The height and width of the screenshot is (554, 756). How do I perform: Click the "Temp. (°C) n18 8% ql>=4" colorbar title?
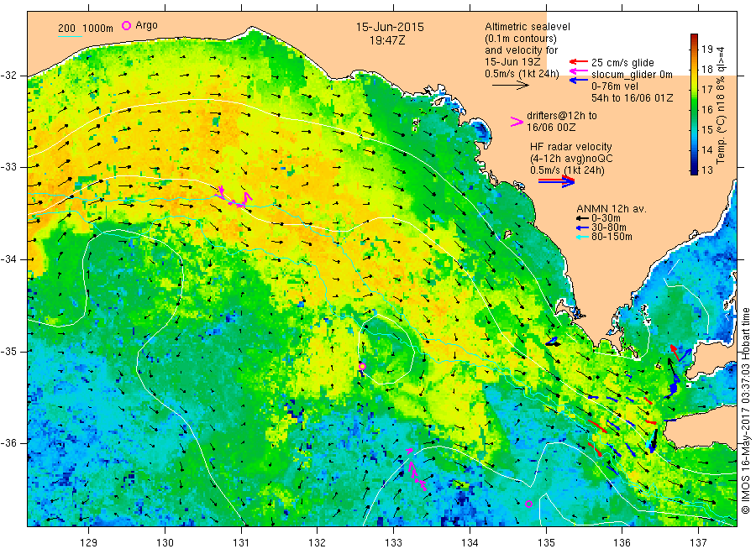click(x=722, y=105)
